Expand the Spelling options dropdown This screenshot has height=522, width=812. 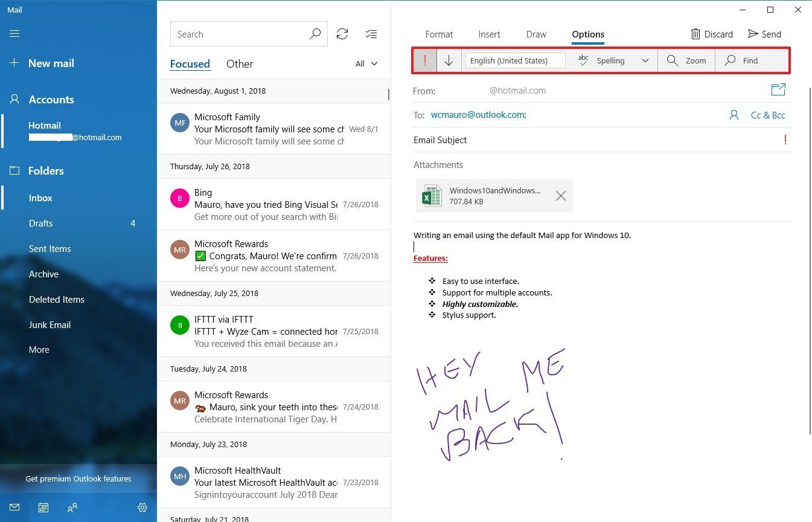pos(645,60)
